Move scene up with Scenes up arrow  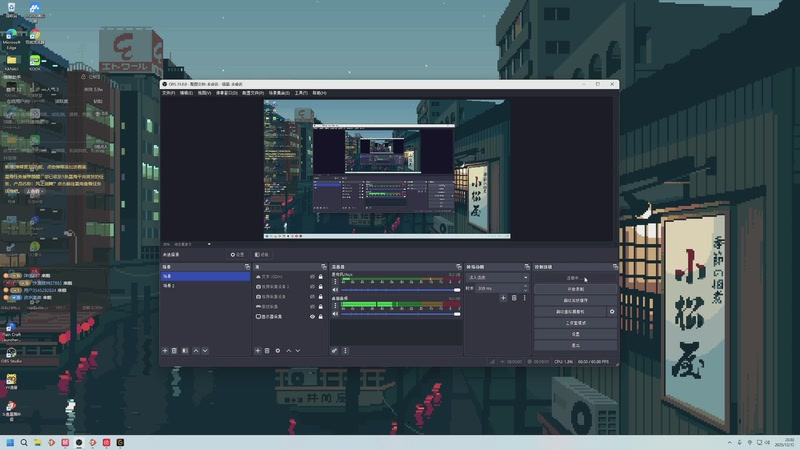tap(196, 351)
